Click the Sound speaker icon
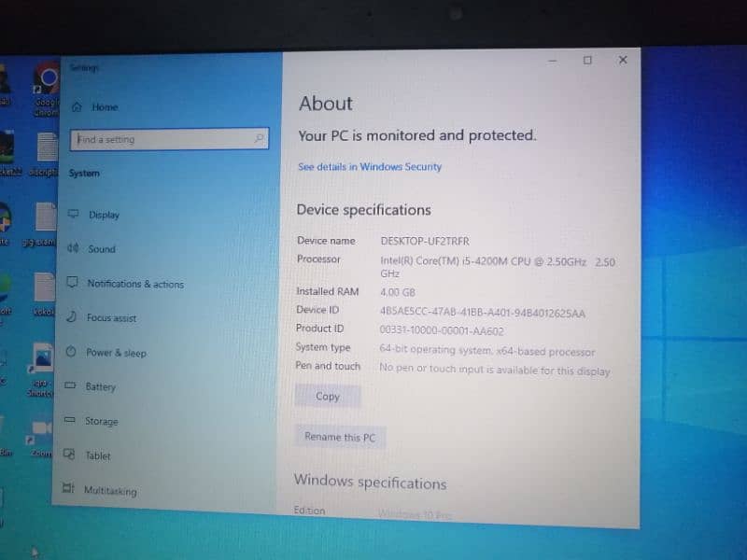This screenshot has height=560, width=747. [73, 248]
